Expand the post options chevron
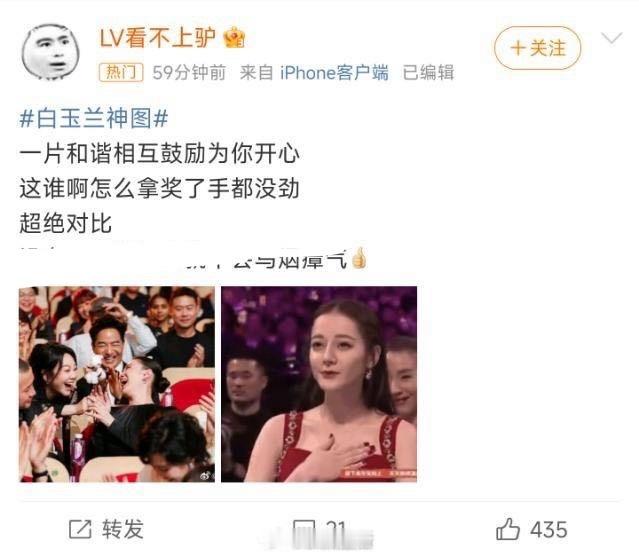 (612, 38)
